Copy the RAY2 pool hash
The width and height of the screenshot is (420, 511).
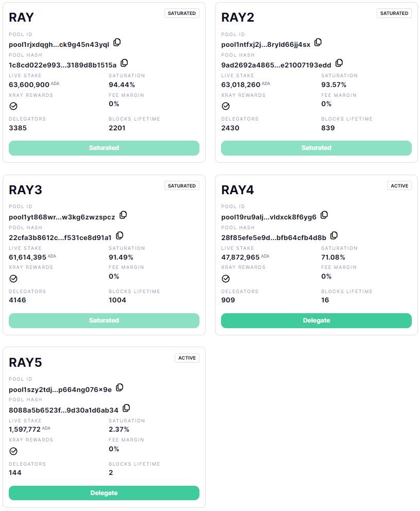point(339,63)
